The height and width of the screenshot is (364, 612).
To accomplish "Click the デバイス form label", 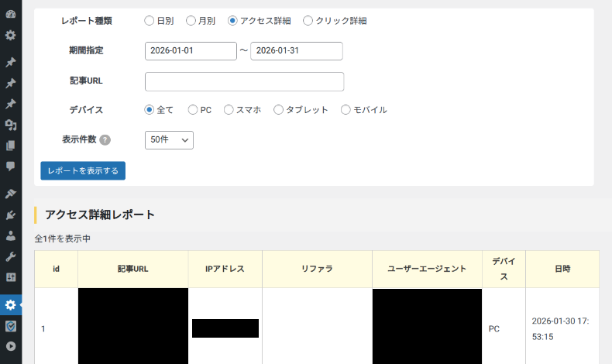I will click(86, 110).
